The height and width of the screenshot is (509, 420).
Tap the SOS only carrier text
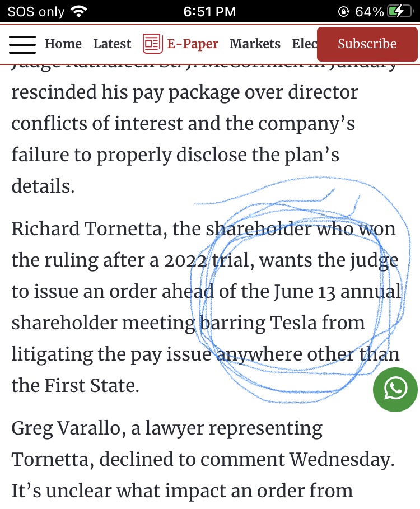(x=36, y=12)
